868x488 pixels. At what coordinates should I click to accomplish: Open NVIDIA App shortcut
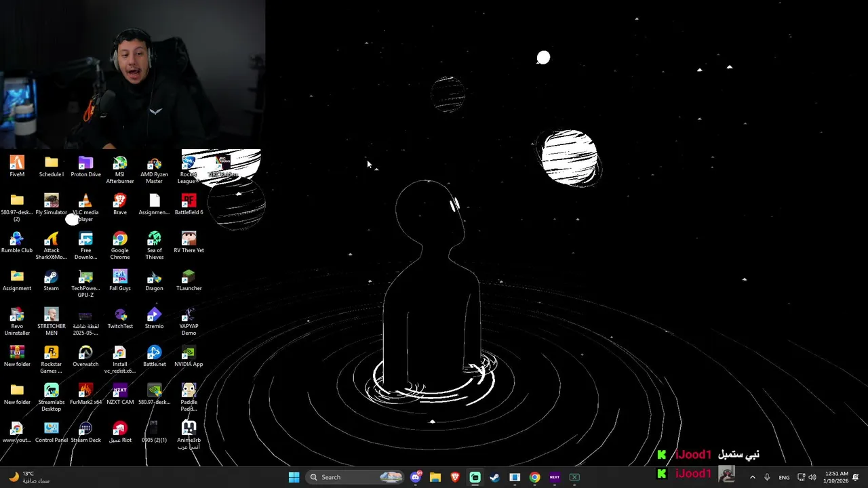click(x=189, y=356)
